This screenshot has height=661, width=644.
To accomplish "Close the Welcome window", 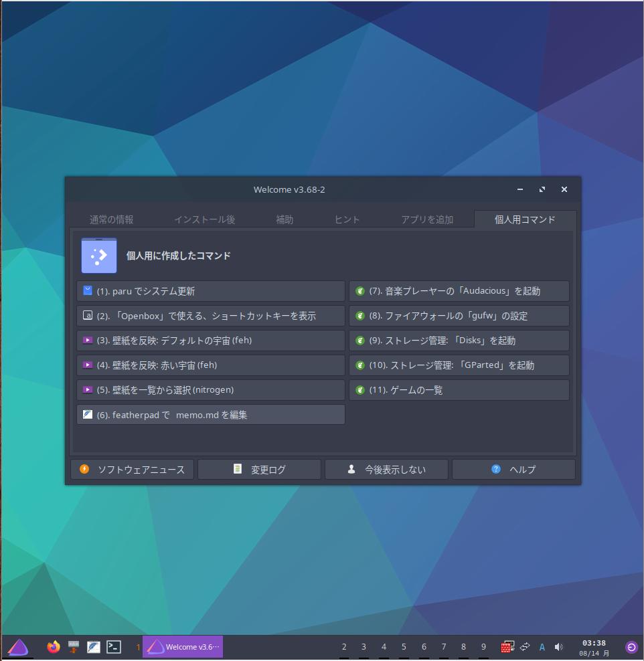I will (x=564, y=189).
